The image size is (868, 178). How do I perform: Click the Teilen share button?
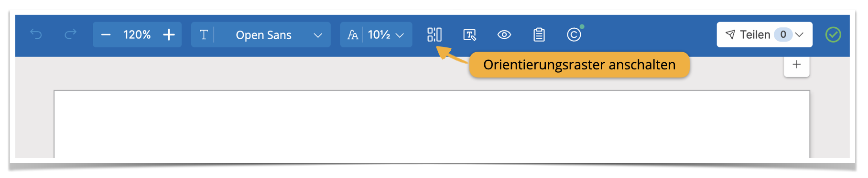[749, 34]
